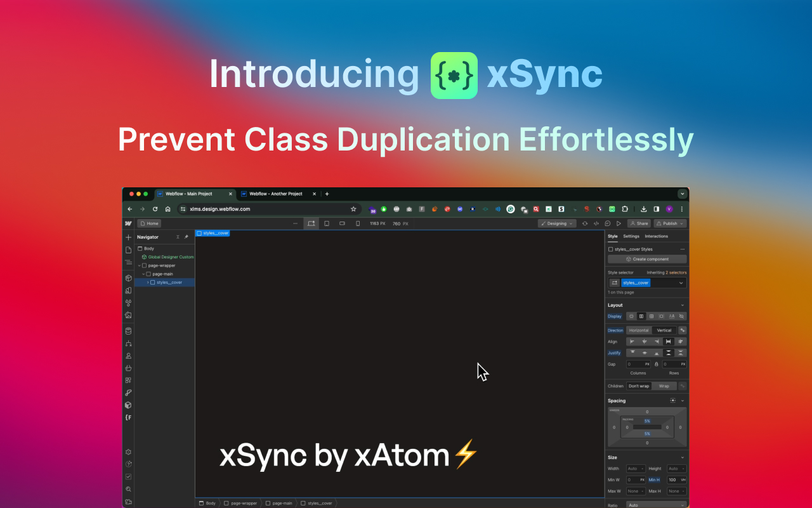
Task: Select the mobile portrait breakpoint icon
Action: point(358,224)
